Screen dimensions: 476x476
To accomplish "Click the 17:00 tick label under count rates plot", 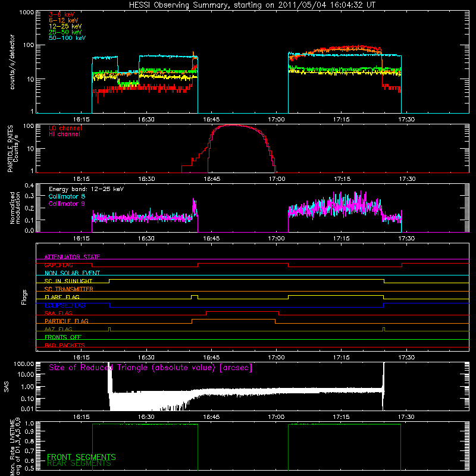I will tap(276, 120).
